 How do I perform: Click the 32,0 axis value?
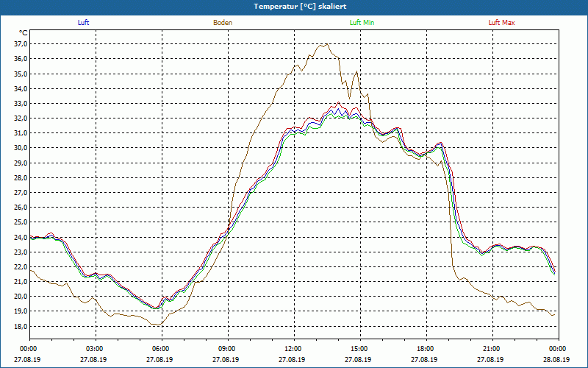coord(21,118)
